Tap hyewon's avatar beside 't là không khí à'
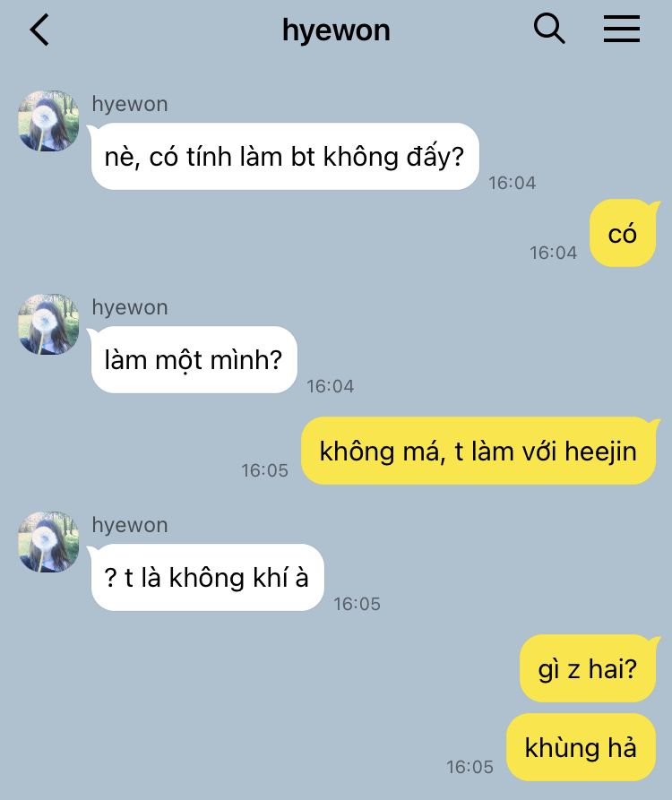 click(x=48, y=542)
